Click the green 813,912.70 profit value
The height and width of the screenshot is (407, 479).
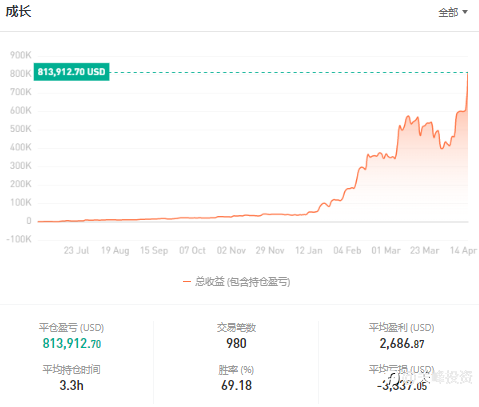click(x=72, y=344)
